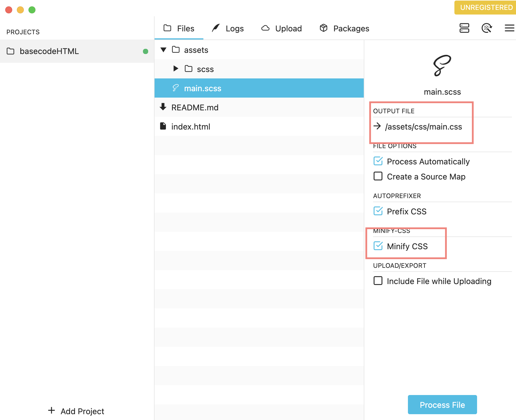
Task: Click the PROJECTS sidebar heading
Action: click(x=23, y=32)
